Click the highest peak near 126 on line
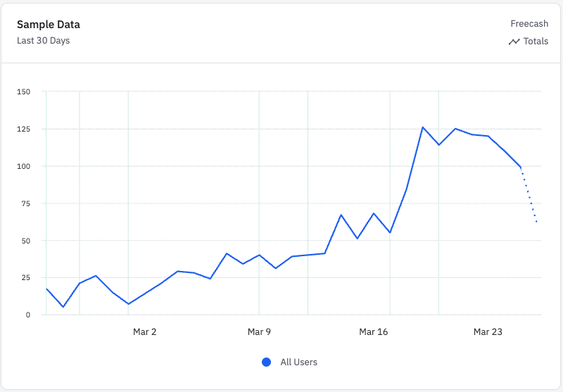563x392 pixels. click(422, 127)
